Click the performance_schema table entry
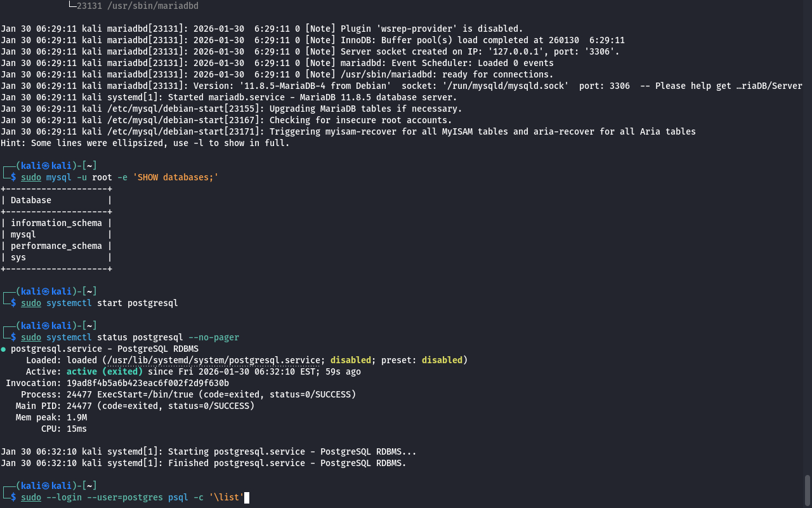 coord(56,246)
